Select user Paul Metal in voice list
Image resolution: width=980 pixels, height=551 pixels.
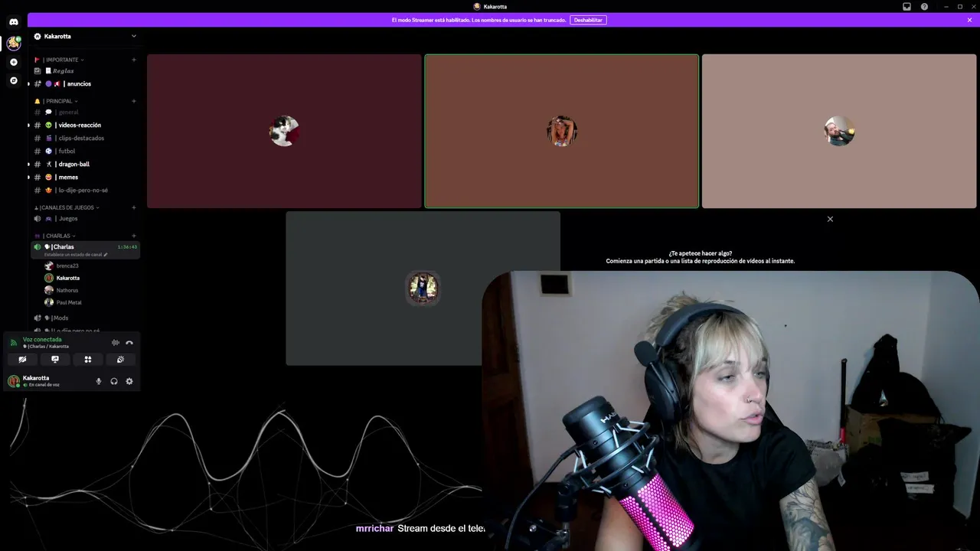(x=91, y=303)
